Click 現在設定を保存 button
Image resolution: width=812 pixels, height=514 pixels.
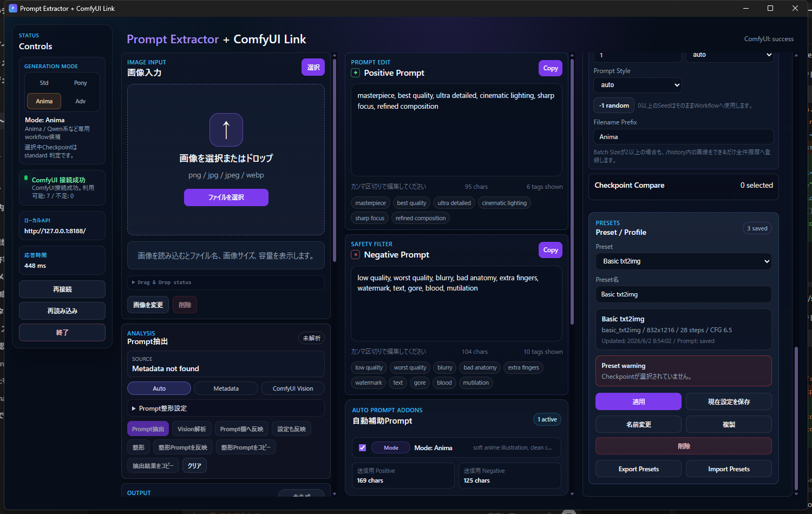coord(729,402)
